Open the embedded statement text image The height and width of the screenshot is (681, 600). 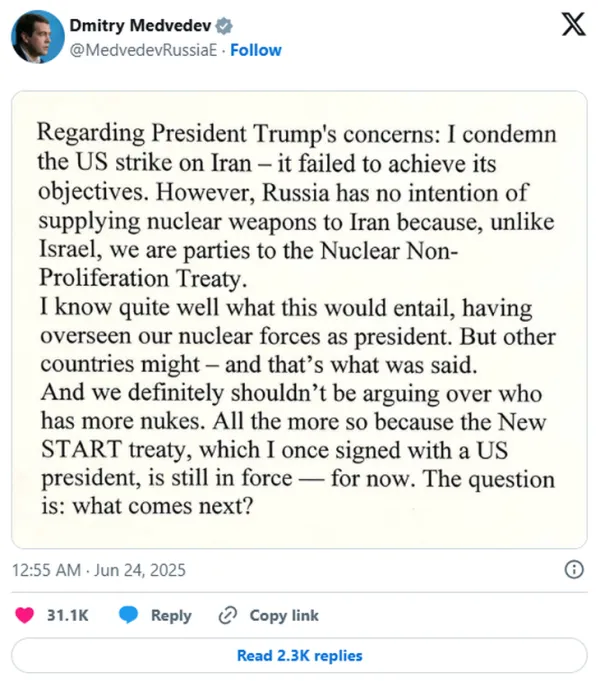(299, 320)
